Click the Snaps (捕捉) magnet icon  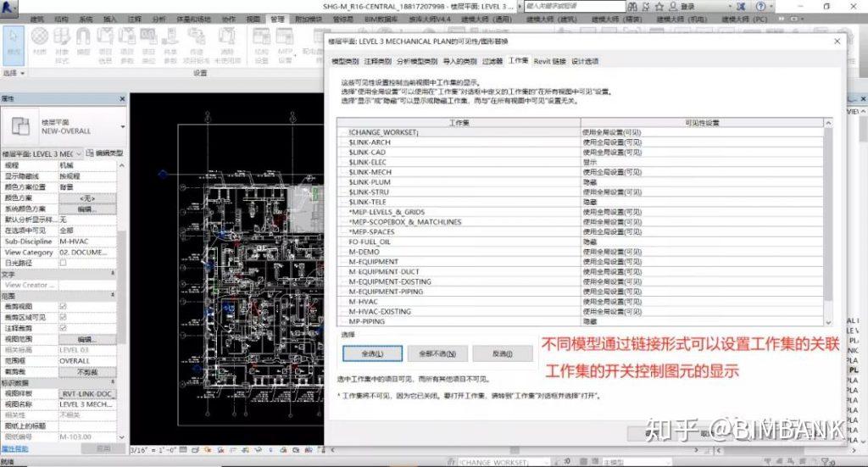[x=83, y=37]
